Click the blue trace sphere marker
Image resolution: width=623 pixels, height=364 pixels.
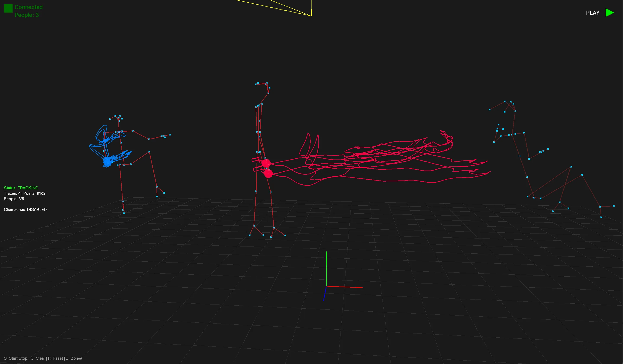coord(107,161)
